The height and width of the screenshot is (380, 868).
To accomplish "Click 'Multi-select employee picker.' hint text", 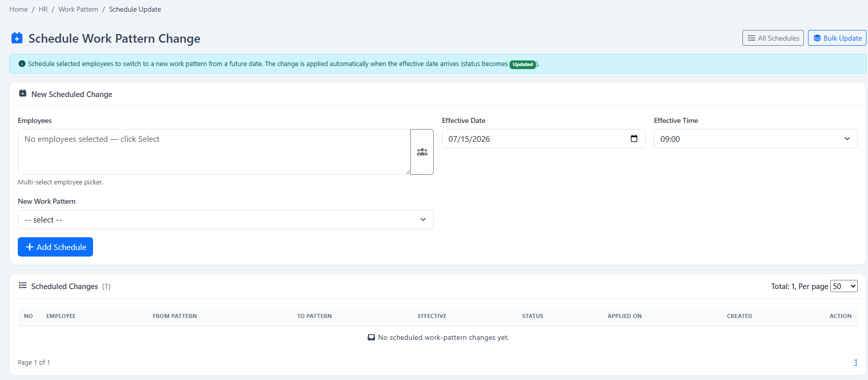I will [61, 182].
